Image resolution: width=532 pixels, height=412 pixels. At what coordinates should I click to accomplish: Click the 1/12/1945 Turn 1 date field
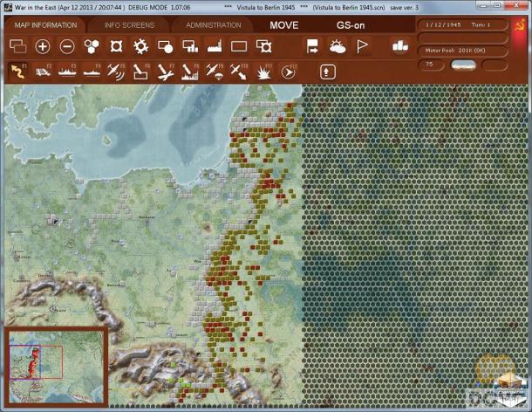[463, 24]
